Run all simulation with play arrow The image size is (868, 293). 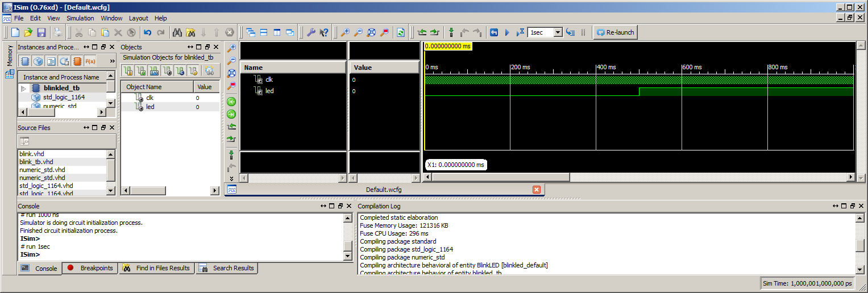[x=507, y=32]
